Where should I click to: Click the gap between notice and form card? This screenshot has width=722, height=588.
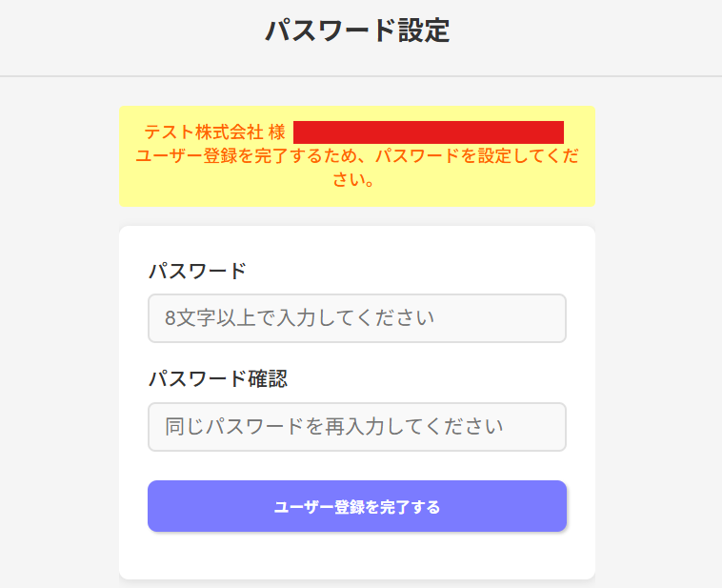pos(357,216)
